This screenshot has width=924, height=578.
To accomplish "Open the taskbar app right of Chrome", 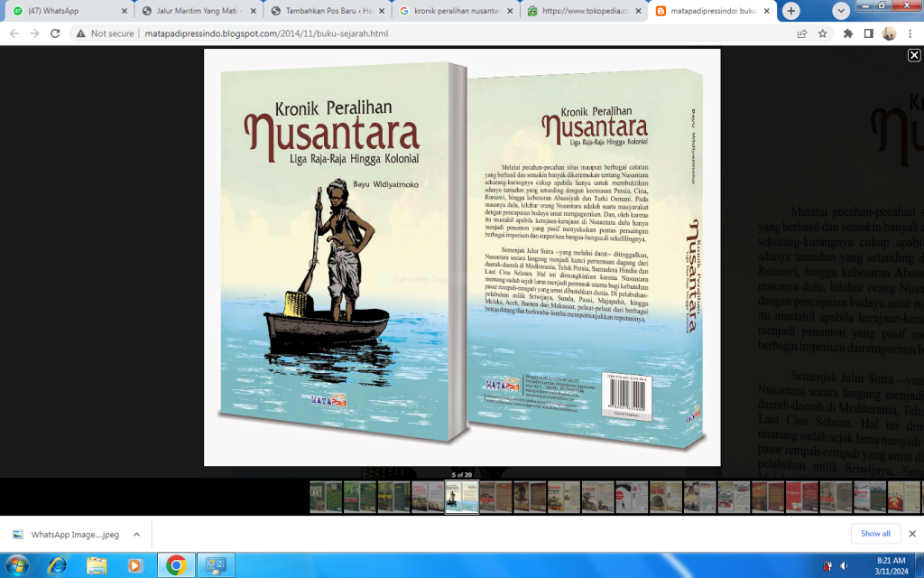I will point(216,565).
